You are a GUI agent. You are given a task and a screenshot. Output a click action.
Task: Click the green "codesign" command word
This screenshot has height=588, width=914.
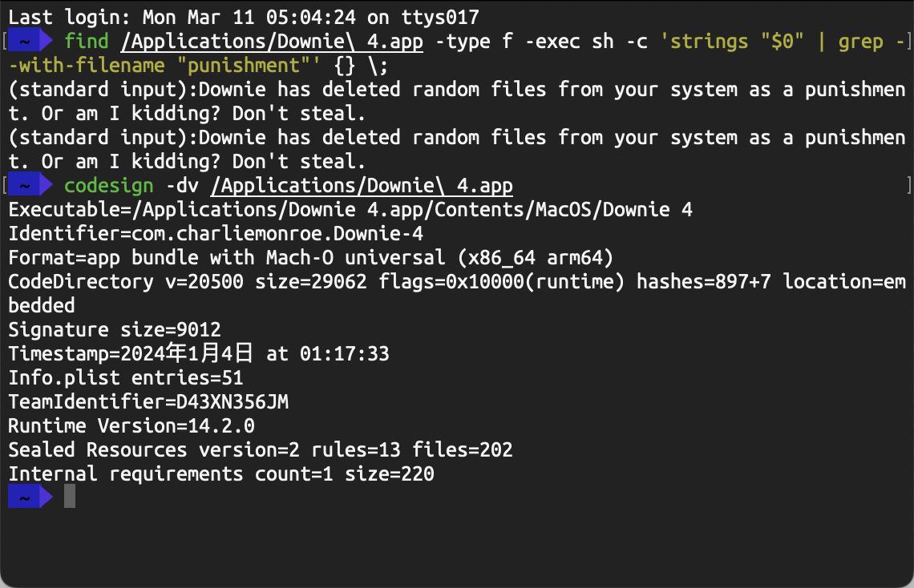tap(109, 186)
